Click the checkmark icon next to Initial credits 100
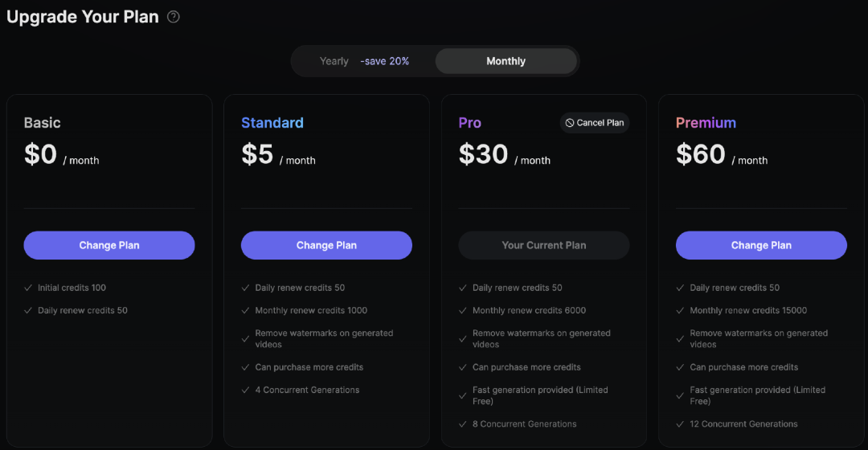This screenshot has width=868, height=450. point(28,288)
